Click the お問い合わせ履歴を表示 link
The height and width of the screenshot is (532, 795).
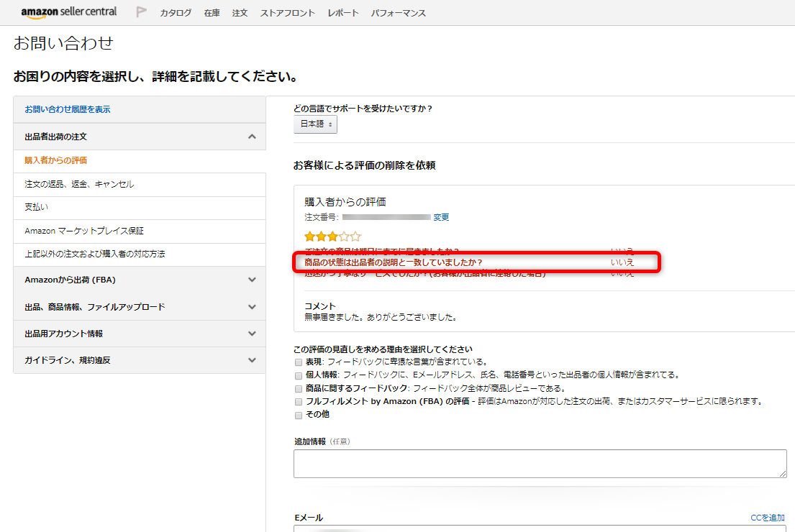68,109
